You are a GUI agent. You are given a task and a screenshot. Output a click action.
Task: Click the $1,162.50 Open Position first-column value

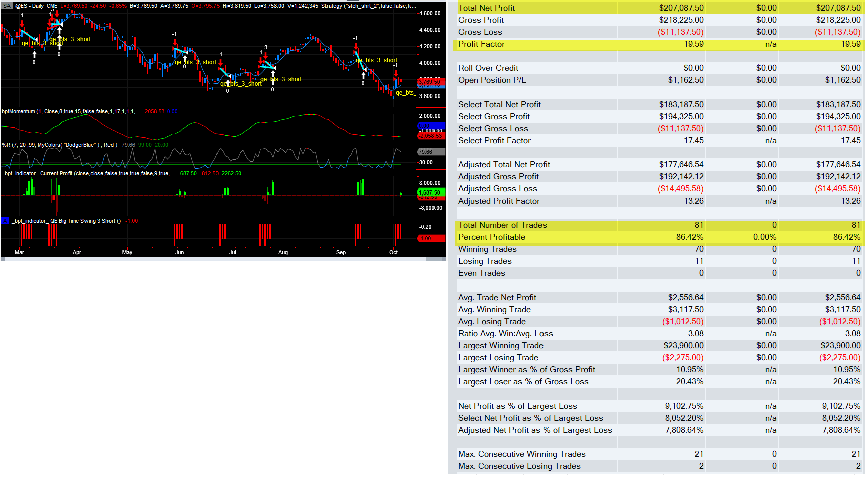click(686, 80)
